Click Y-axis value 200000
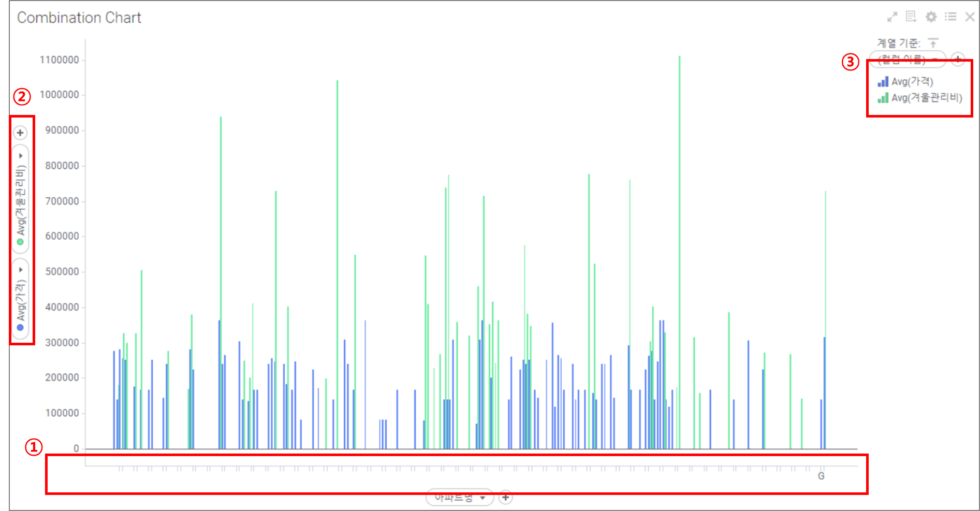Screen dimensions: 980x511 pyautogui.click(x=62, y=377)
